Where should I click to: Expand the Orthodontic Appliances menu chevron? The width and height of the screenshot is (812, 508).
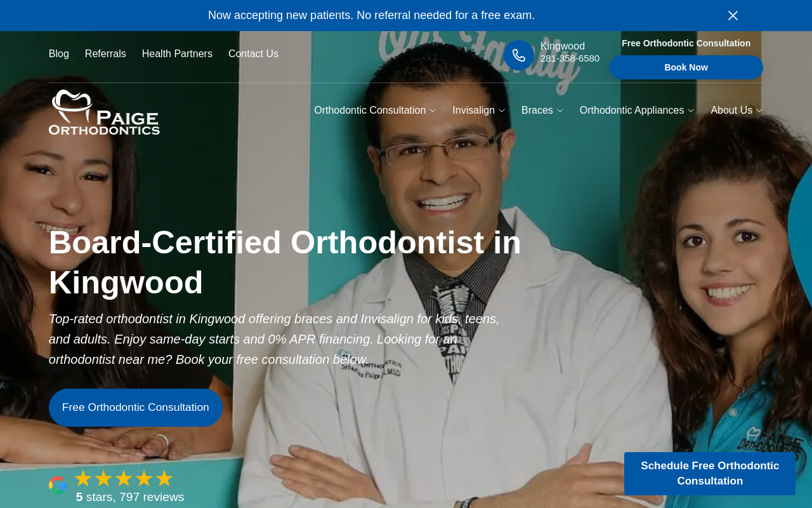[691, 110]
